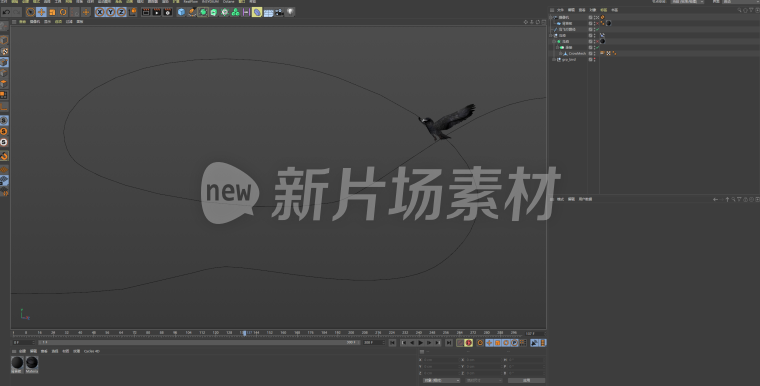Add a light object icon
The image size is (760, 386).
coord(290,12)
